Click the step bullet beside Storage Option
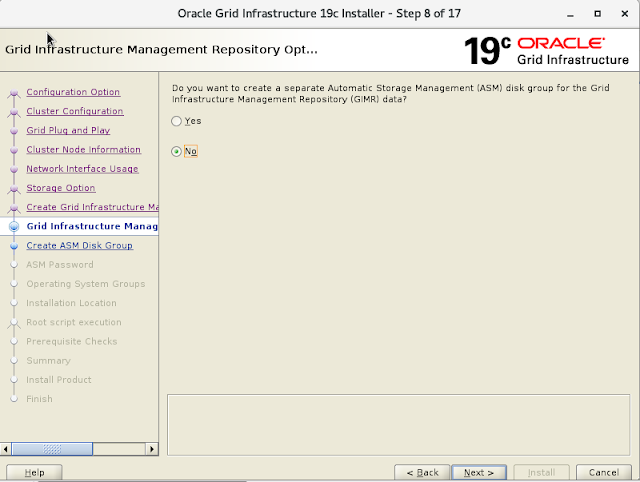The image size is (640, 482). [14, 189]
